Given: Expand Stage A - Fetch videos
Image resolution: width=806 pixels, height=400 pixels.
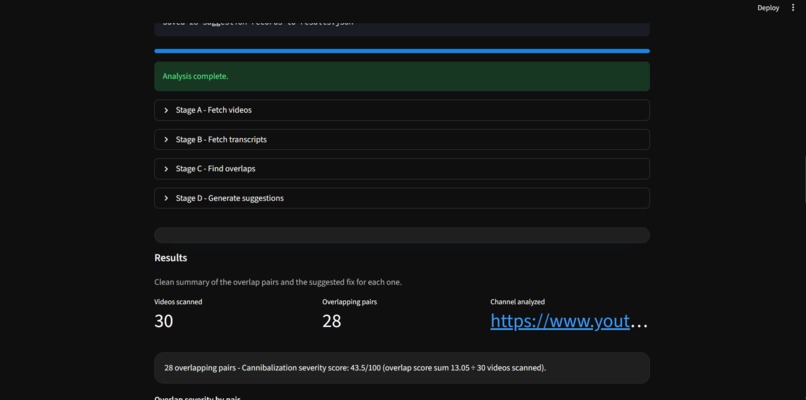Looking at the screenshot, I should click(402, 110).
